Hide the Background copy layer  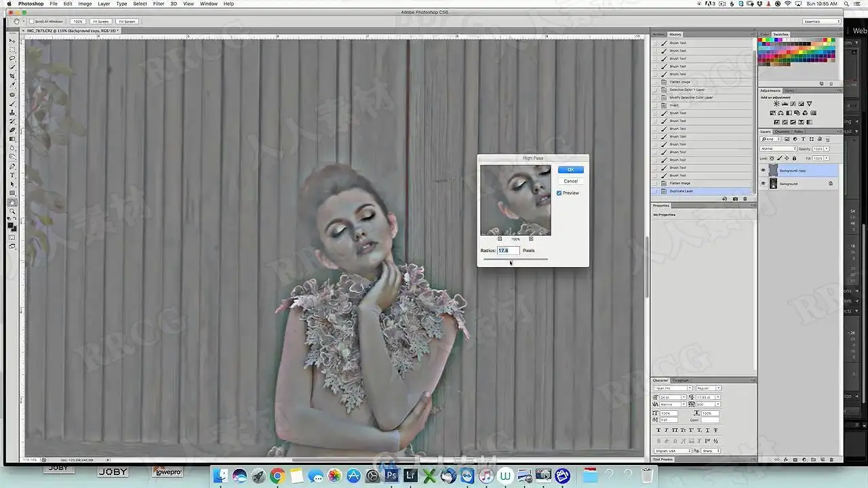[763, 170]
